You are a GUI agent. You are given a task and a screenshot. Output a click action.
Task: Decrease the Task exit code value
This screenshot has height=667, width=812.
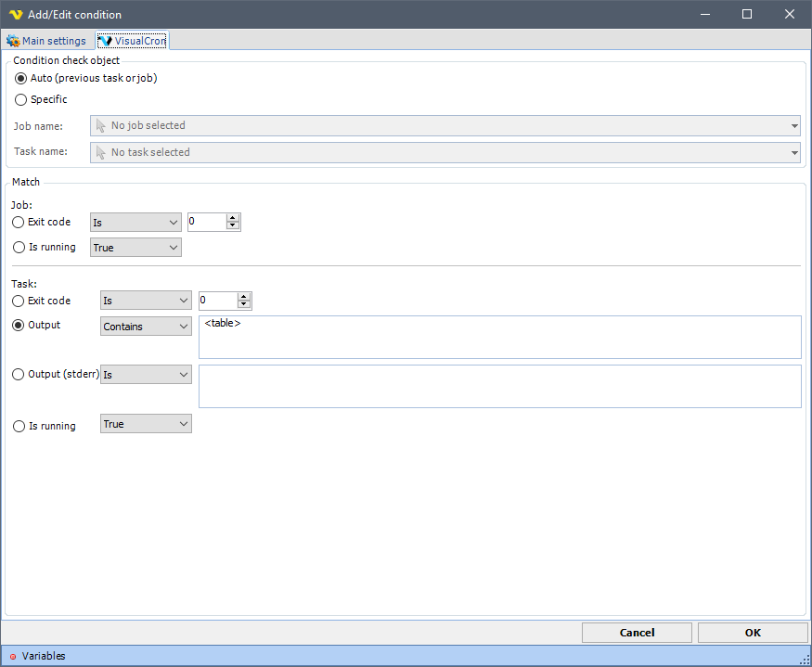[x=244, y=305]
